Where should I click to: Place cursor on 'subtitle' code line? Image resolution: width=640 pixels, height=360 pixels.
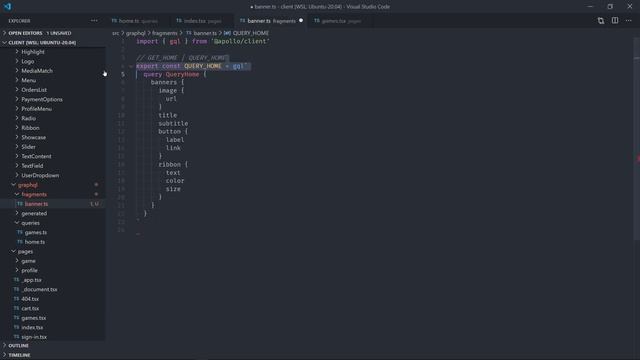pos(173,123)
